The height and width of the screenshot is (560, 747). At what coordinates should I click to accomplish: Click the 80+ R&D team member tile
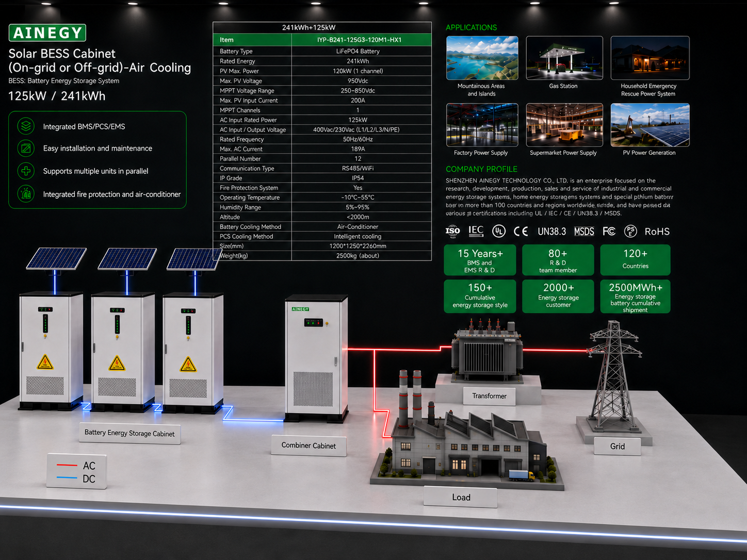(558, 260)
